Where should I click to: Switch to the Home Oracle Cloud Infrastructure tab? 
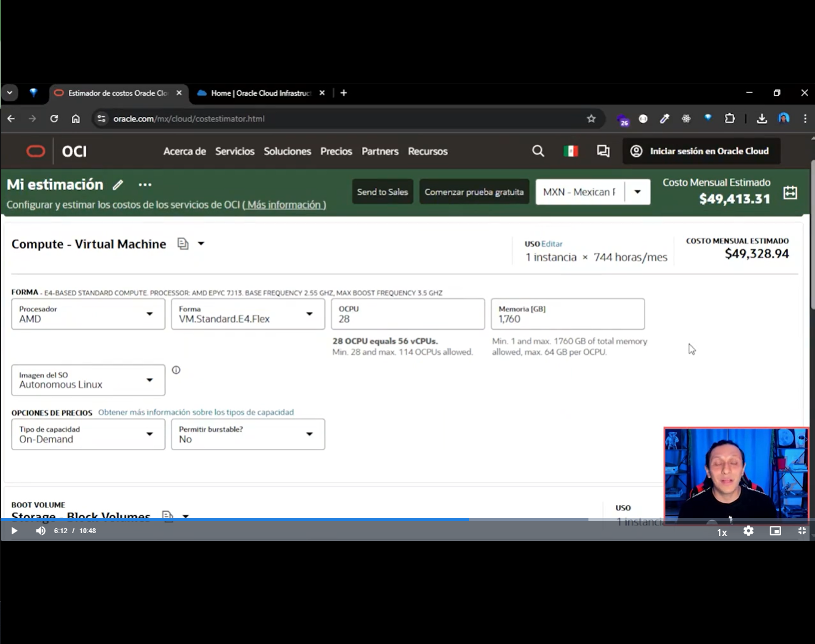261,93
